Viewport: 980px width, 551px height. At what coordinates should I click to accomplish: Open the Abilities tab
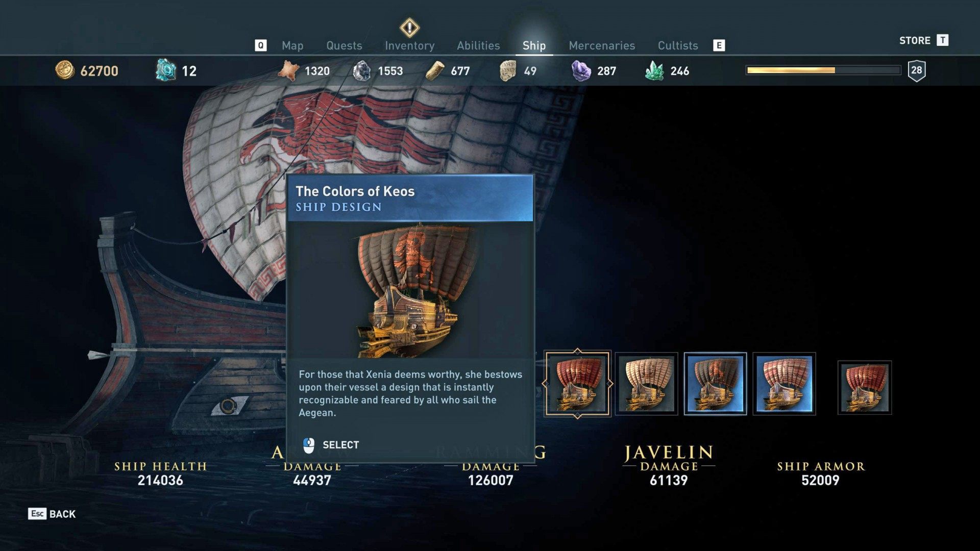[478, 45]
